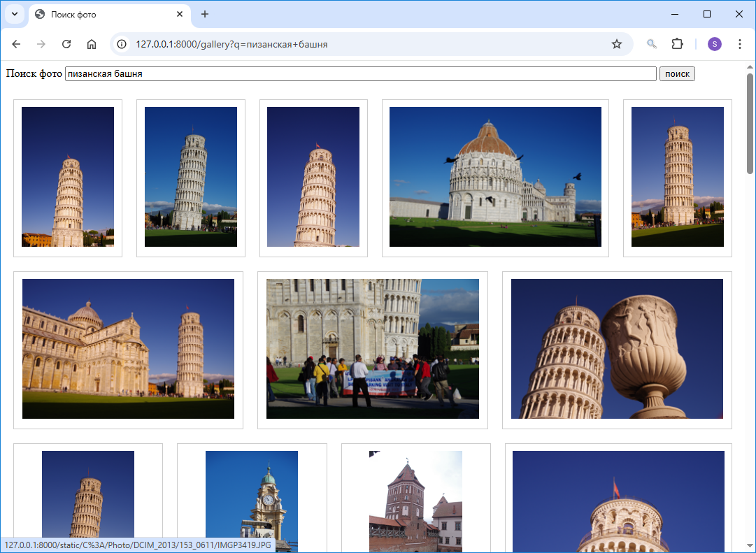The height and width of the screenshot is (553, 756).
Task: Open the browser home page icon
Action: point(92,44)
